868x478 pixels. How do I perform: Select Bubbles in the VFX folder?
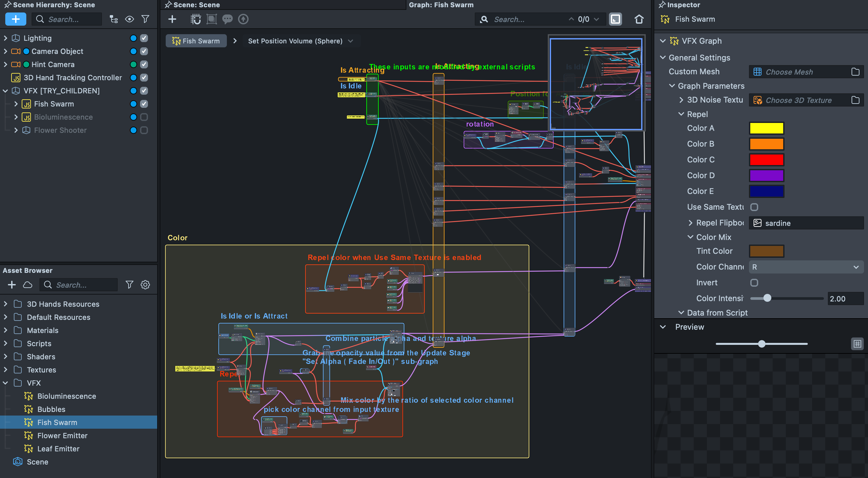point(51,409)
